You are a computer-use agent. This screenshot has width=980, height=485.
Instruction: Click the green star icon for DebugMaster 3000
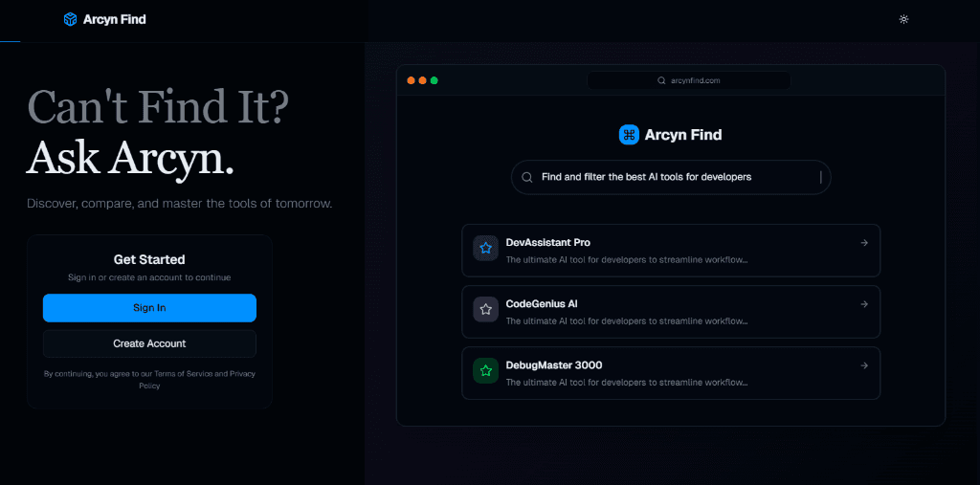point(486,371)
